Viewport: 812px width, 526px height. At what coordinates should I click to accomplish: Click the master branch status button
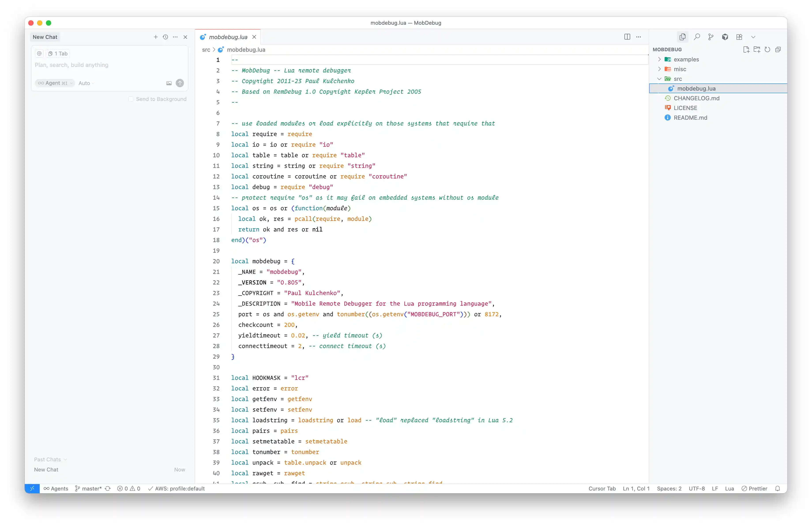coord(88,488)
